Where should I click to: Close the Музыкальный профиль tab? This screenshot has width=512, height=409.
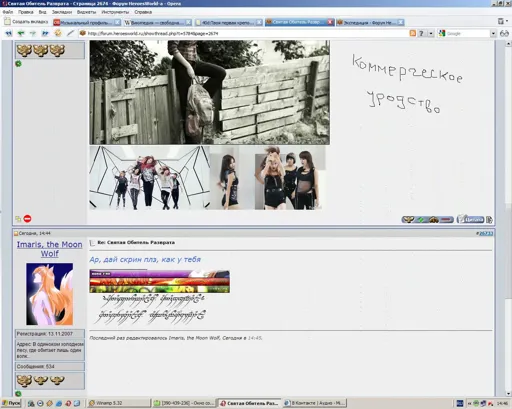pyautogui.click(x=117, y=22)
